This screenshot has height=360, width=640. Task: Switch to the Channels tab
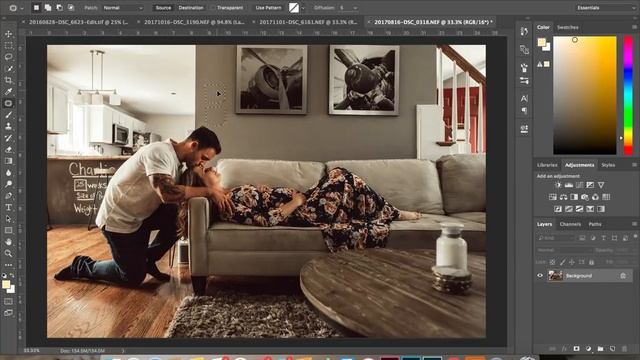[x=570, y=224]
